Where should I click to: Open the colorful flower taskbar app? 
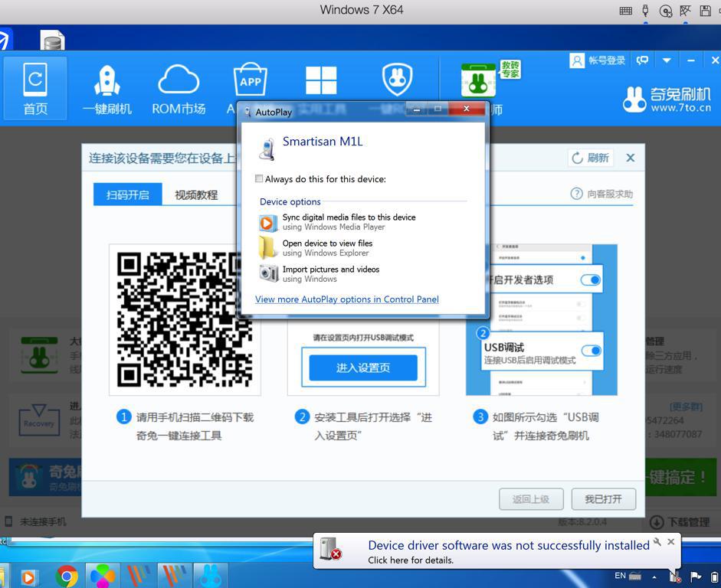pos(102,576)
